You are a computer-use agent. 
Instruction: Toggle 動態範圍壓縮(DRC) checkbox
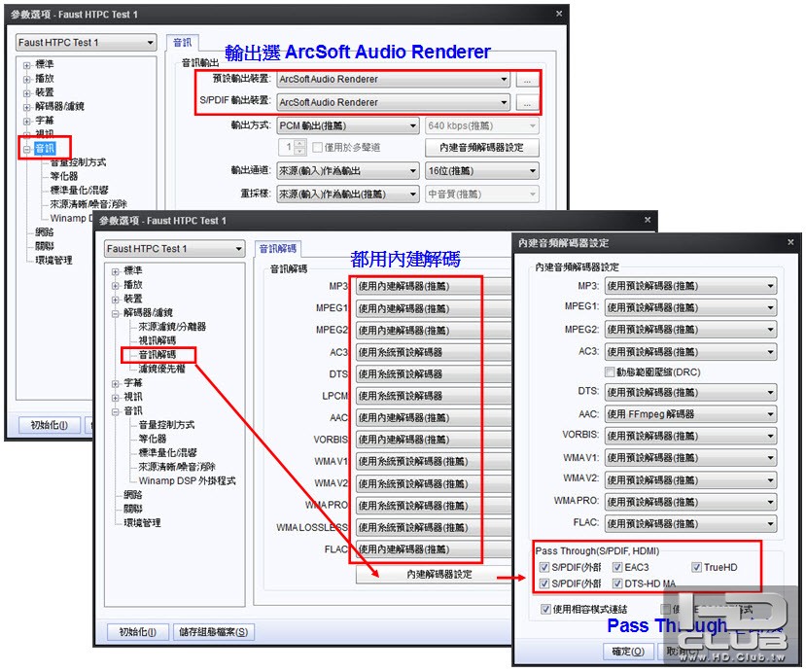pyautogui.click(x=610, y=371)
